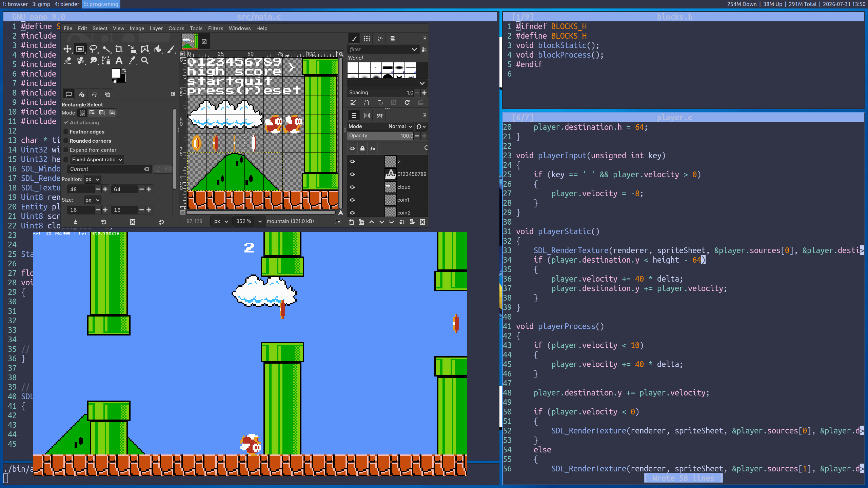868x488 pixels.
Task: Select the cloud layer by name
Action: [404, 187]
